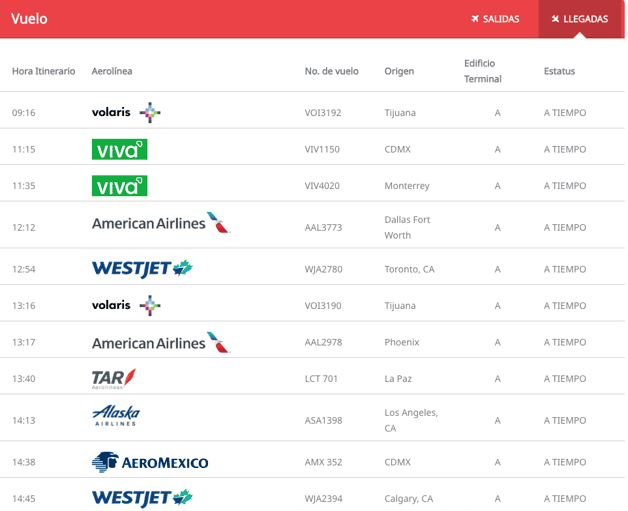Select the Llegadas tab
The height and width of the screenshot is (511, 628).
pos(579,19)
